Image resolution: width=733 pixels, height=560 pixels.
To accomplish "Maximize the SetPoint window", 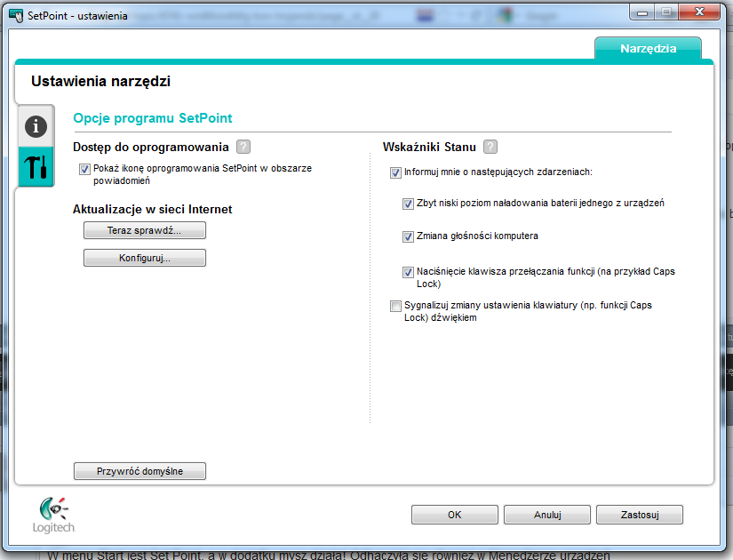I will coord(666,12).
